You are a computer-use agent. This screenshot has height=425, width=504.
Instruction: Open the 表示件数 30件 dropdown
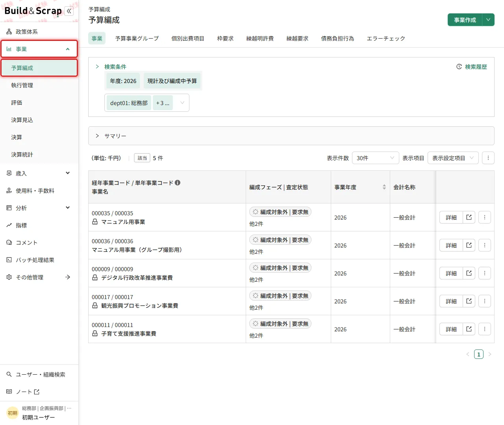click(375, 158)
